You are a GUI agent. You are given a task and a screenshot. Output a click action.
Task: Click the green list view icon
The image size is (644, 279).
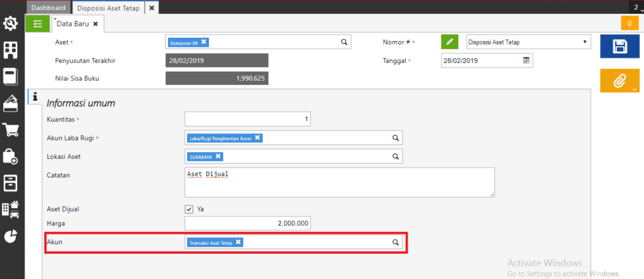[x=38, y=24]
